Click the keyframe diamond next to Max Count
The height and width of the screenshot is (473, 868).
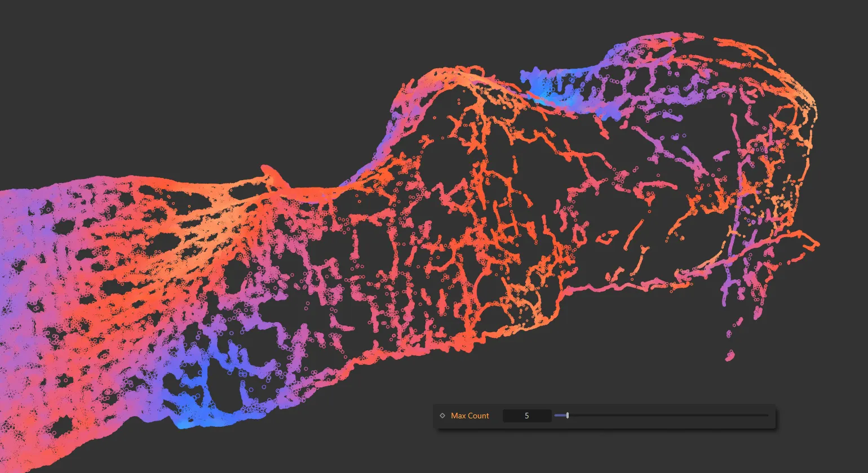coord(442,416)
